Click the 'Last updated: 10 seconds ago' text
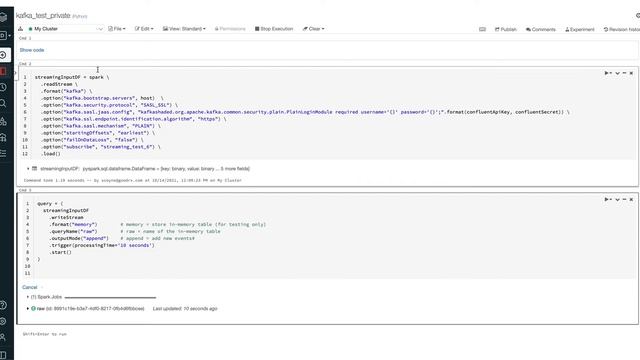The width and height of the screenshot is (640, 360). click(x=185, y=309)
